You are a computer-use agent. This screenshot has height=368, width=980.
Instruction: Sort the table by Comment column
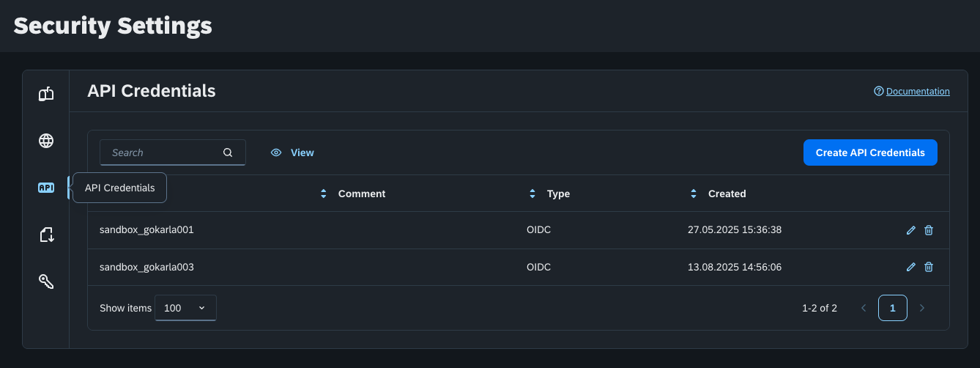pyautogui.click(x=324, y=194)
